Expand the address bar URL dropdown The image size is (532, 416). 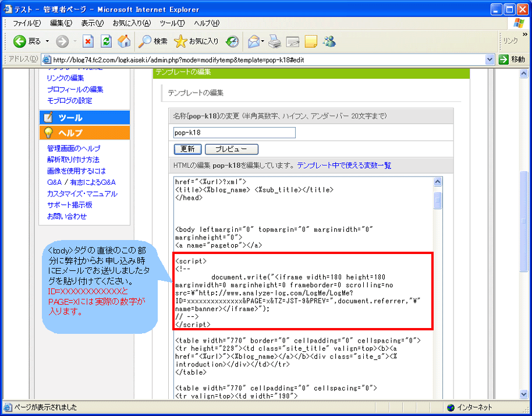point(490,60)
